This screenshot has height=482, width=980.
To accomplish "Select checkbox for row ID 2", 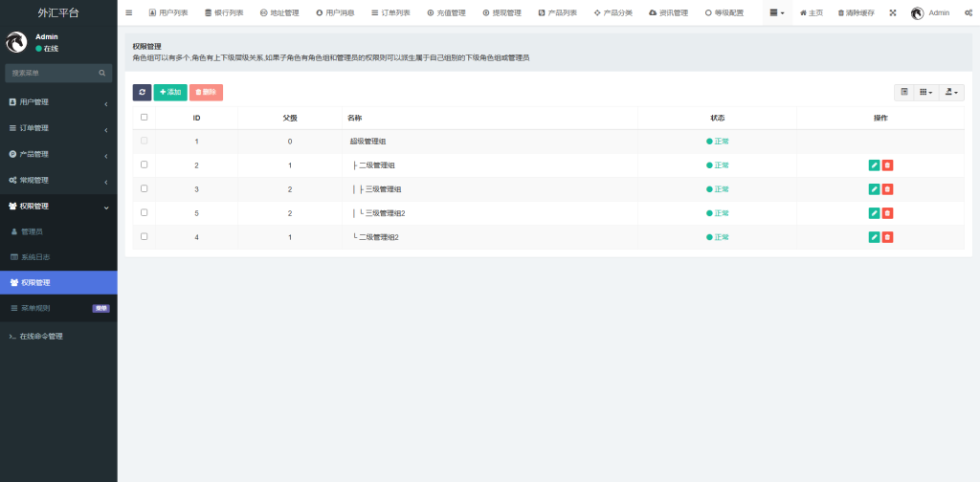I will pyautogui.click(x=145, y=164).
